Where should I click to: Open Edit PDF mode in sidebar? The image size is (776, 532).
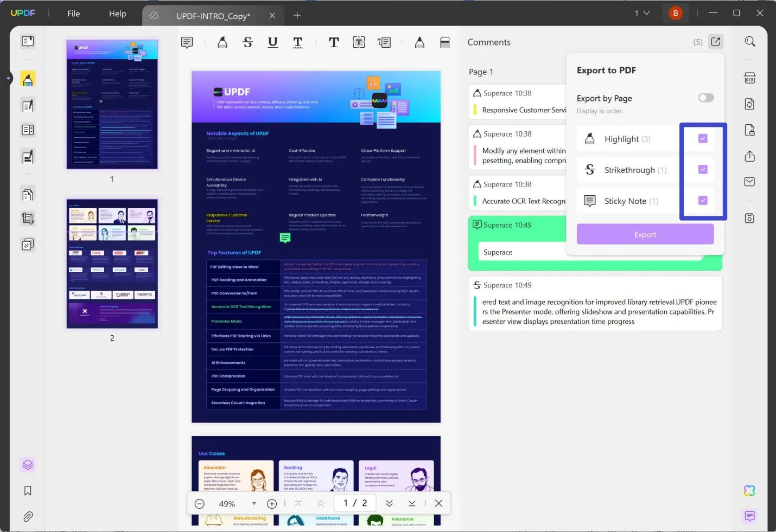point(28,105)
